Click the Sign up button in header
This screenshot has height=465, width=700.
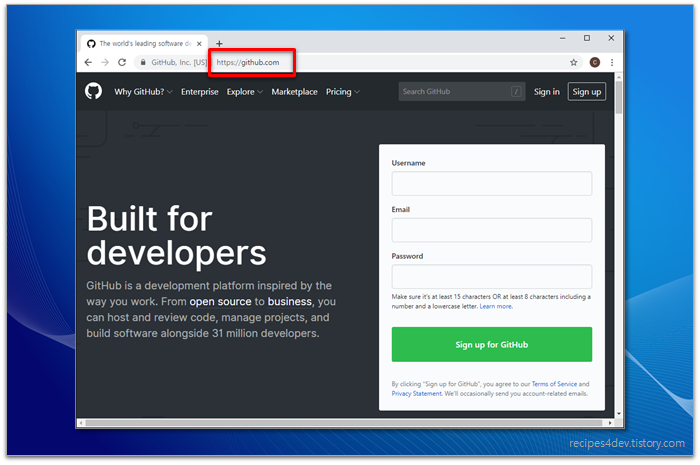click(x=587, y=92)
